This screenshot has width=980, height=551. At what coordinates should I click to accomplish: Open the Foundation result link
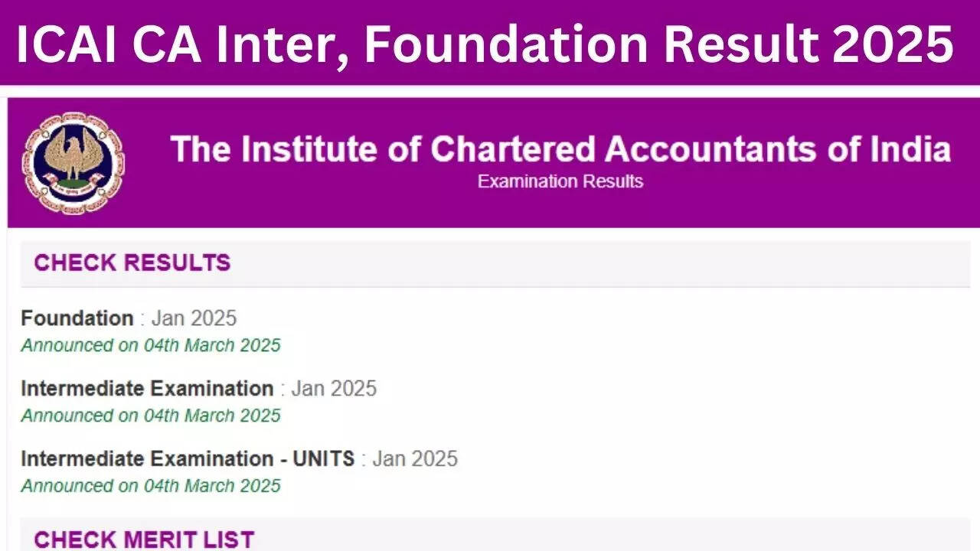point(77,318)
